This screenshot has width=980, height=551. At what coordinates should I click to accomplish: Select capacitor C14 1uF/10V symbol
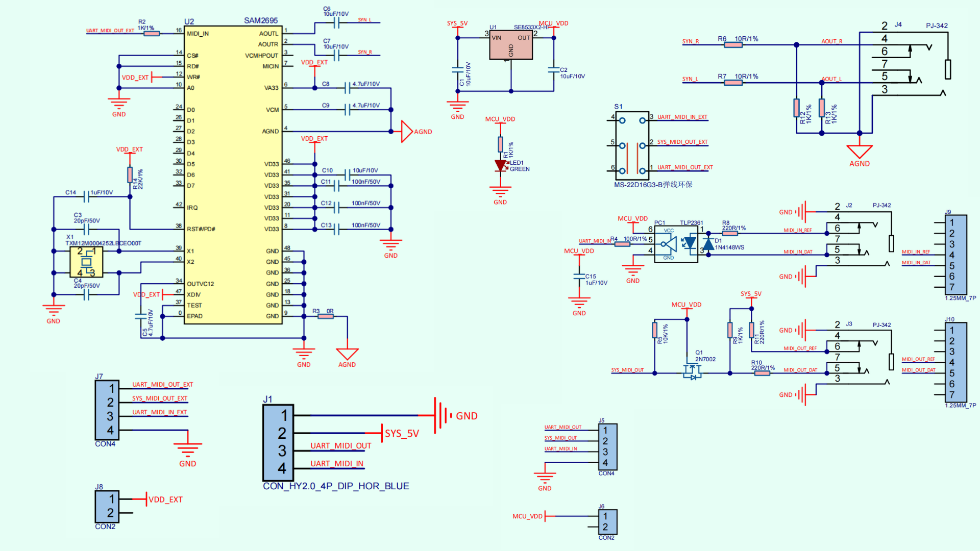pos(87,196)
